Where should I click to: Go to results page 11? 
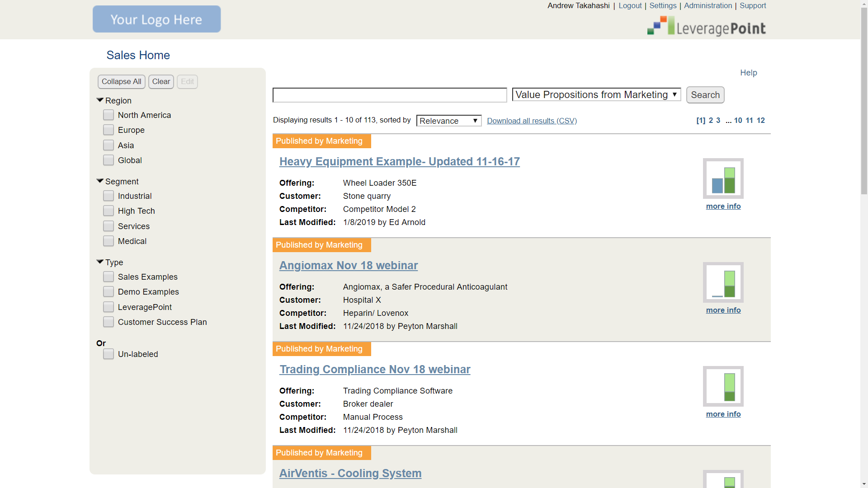749,120
